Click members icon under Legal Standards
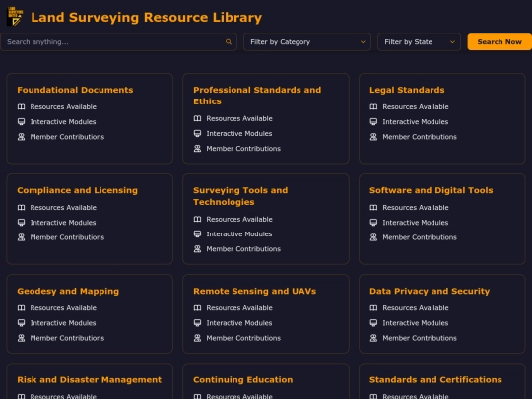Image resolution: width=532 pixels, height=399 pixels. click(373, 137)
